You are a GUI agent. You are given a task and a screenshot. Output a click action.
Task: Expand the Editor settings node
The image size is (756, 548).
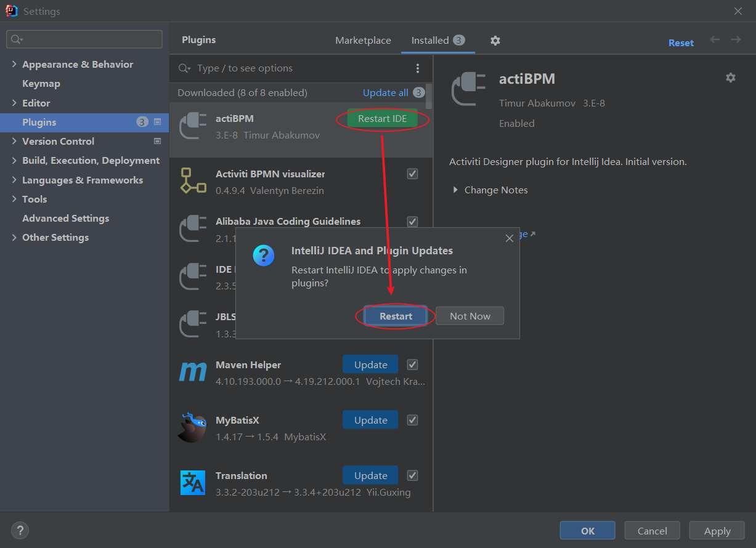[14, 103]
